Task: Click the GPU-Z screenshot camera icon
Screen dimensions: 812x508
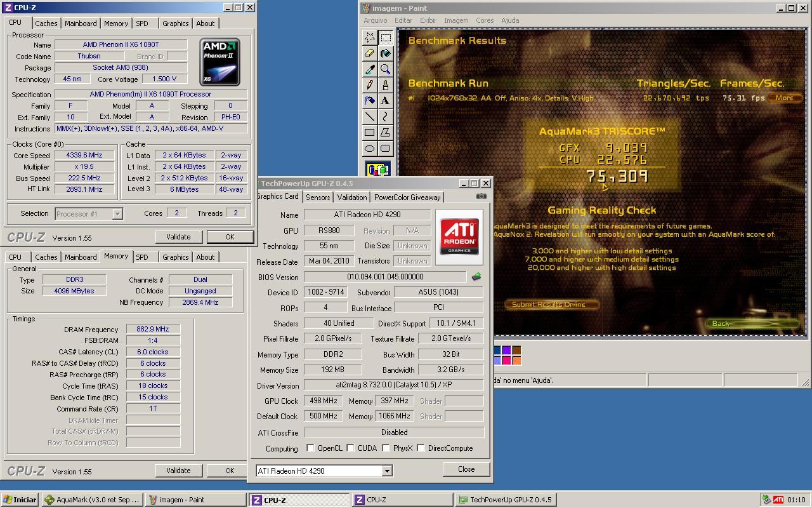Action: (x=481, y=196)
